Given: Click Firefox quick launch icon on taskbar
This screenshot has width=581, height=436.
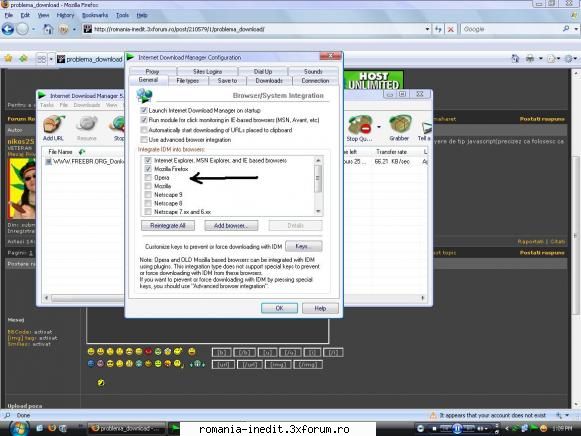Looking at the screenshot, I should (52, 428).
